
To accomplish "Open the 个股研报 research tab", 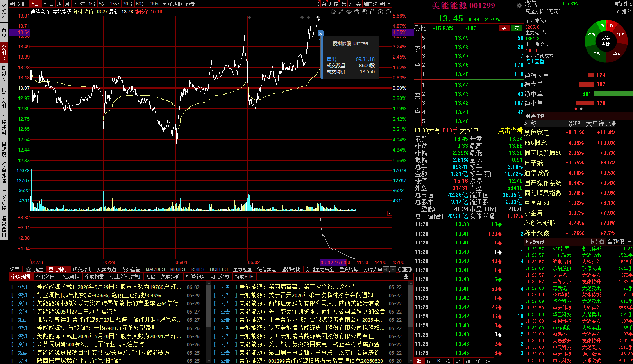I will pos(70,277).
